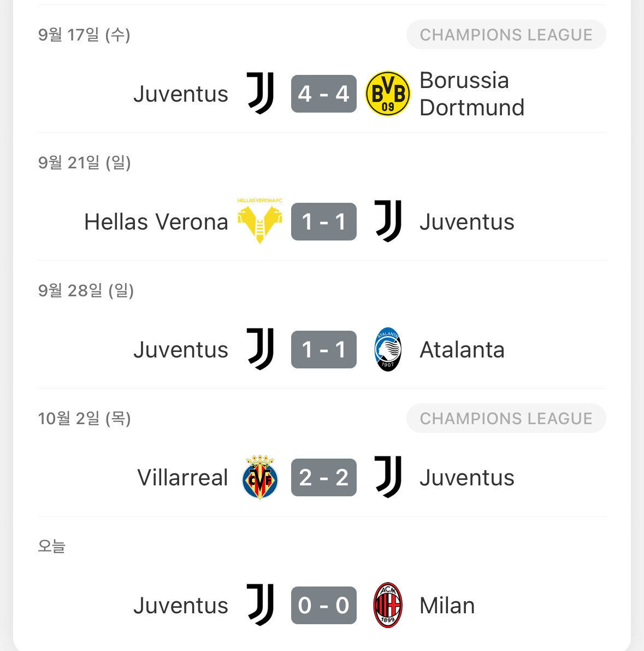
Task: Tap Juventus logo in the Milan match
Action: pyautogui.click(x=261, y=605)
